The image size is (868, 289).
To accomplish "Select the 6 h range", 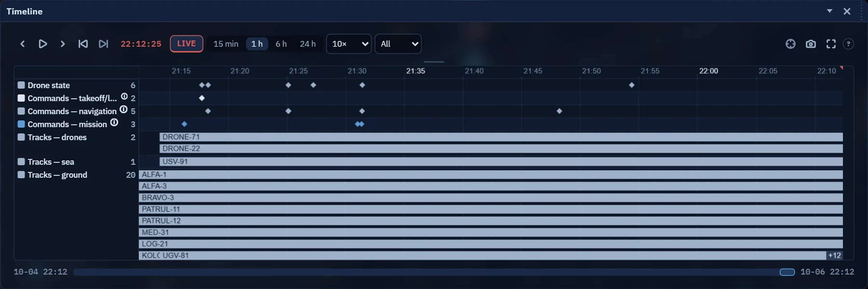I will click(x=281, y=44).
